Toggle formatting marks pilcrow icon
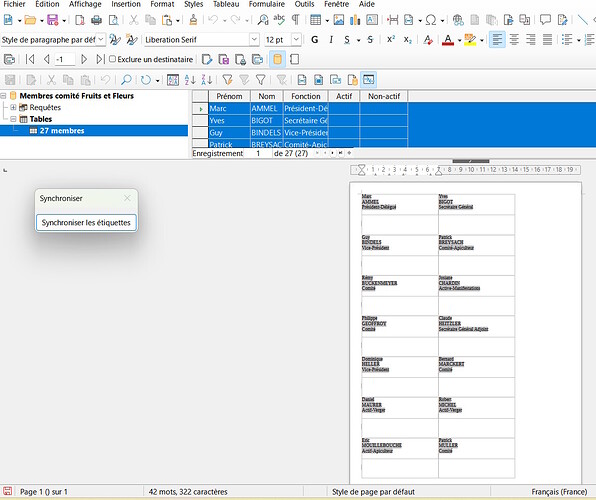 pos(295,20)
